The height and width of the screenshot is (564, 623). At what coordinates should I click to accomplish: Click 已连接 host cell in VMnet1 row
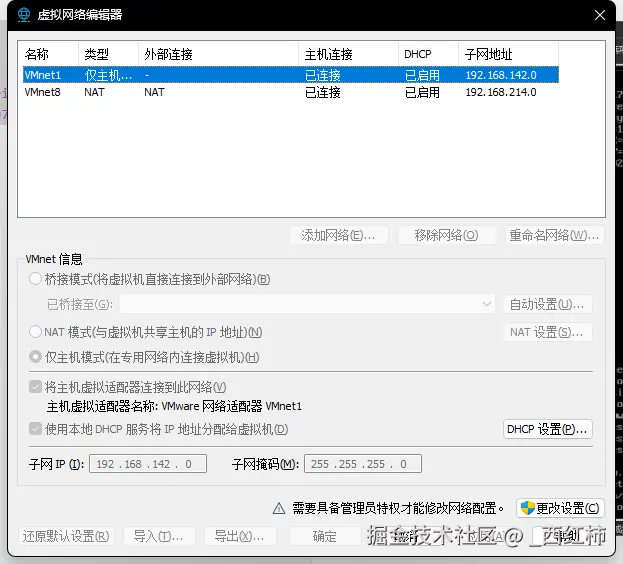click(323, 75)
